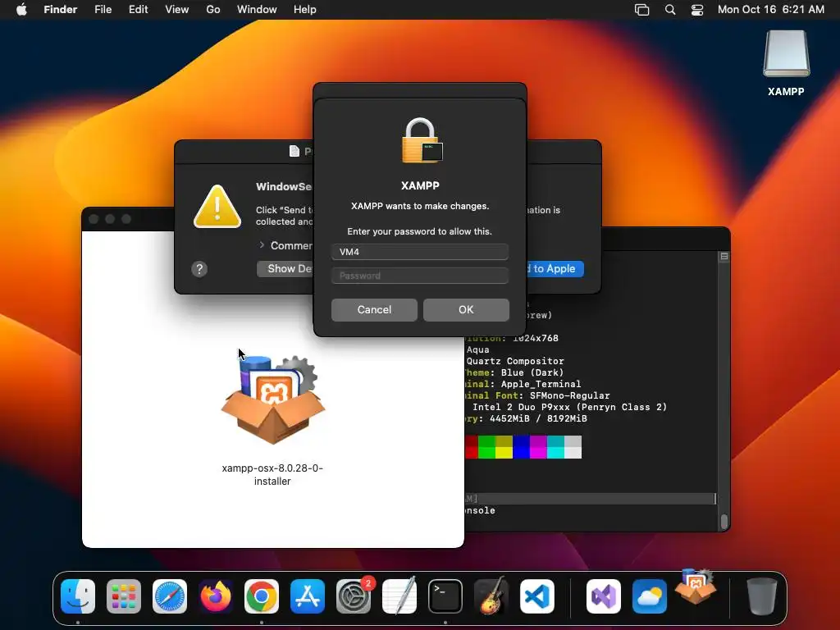
Task: Click "Intel 2 Duo P9xxx" CPU text
Action: (x=521, y=407)
